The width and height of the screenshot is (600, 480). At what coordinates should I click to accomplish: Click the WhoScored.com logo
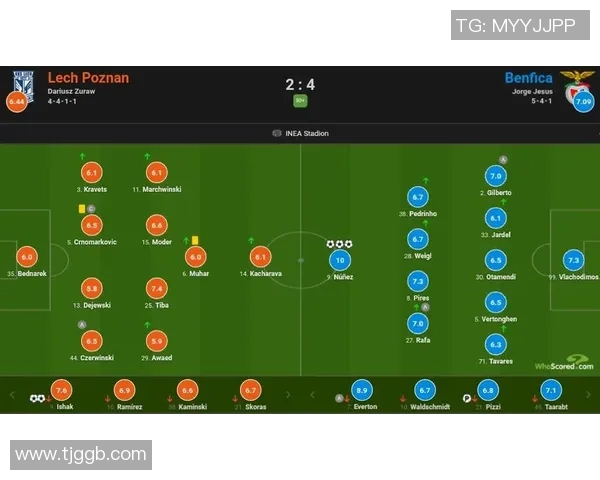click(x=565, y=364)
